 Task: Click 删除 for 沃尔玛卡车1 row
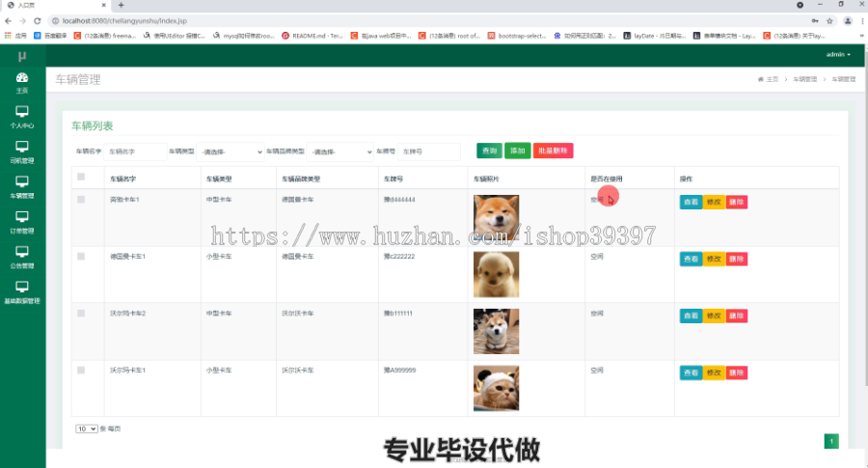pos(736,372)
